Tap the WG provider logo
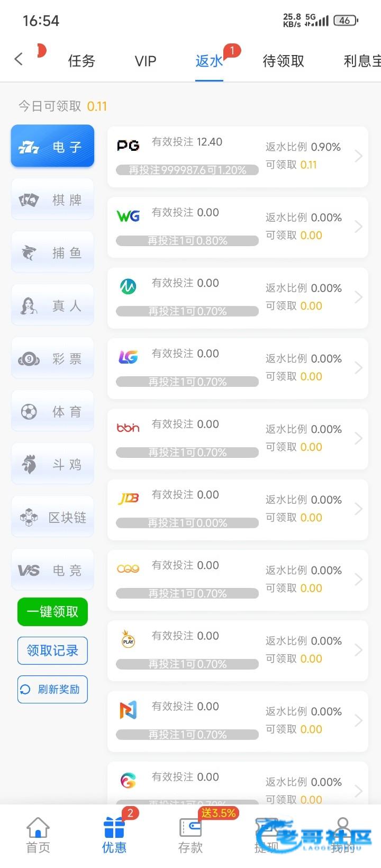The image size is (381, 868). click(128, 216)
